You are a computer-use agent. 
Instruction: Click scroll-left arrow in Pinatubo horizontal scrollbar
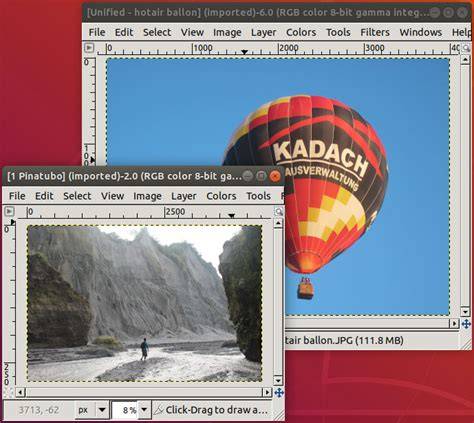[20, 392]
